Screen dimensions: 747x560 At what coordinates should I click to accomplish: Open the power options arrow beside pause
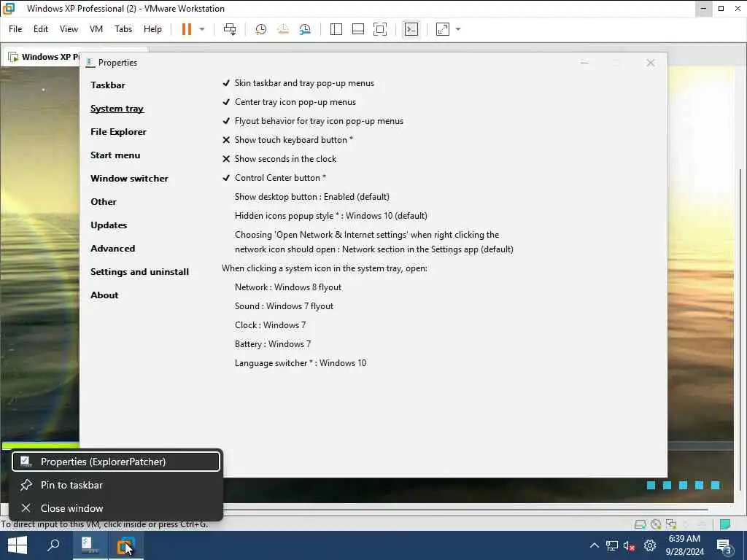(202, 29)
